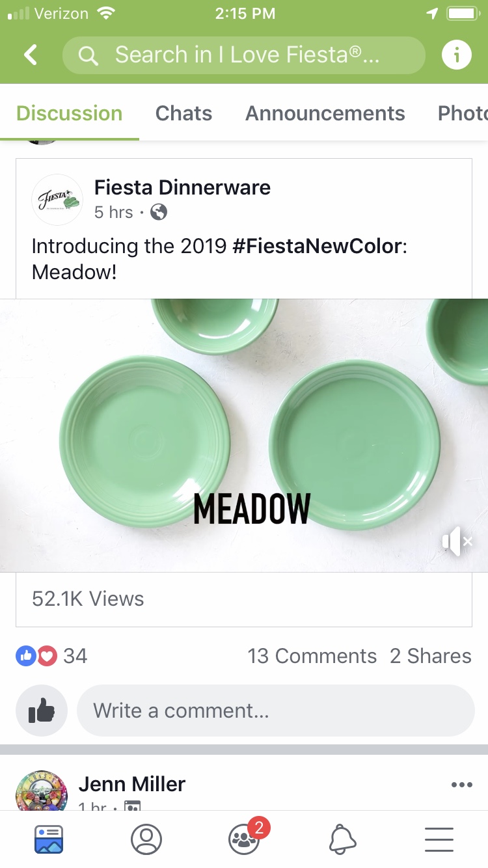
Task: Open options menu on Jenn Miller's post
Action: [x=461, y=785]
